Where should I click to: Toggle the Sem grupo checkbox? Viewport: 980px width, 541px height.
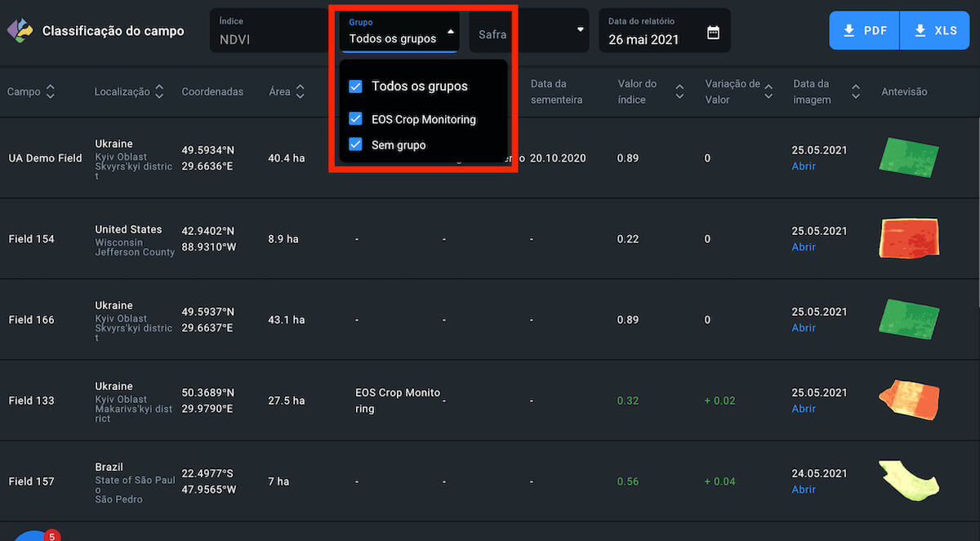355,144
